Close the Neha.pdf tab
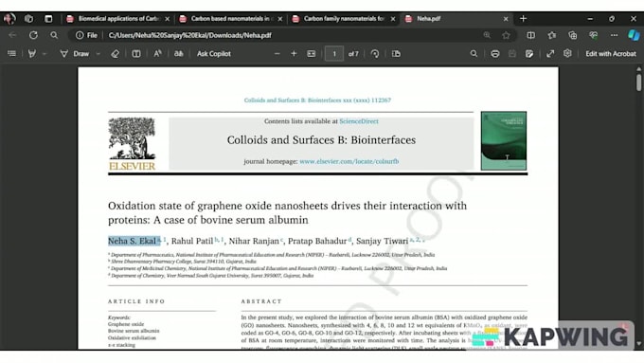The width and height of the screenshot is (644, 363). tap(506, 19)
